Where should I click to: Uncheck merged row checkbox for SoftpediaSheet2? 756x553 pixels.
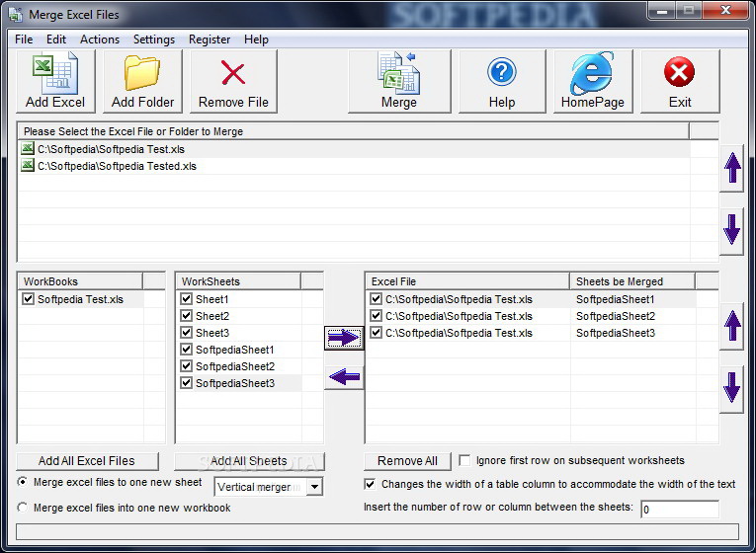point(377,316)
